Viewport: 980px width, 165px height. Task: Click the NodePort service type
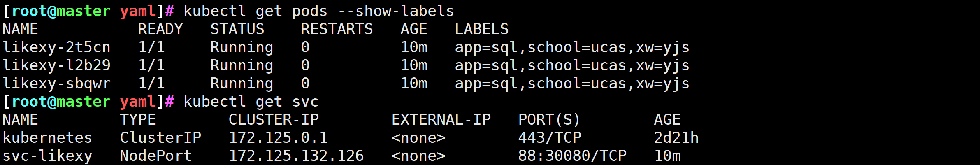click(x=156, y=156)
